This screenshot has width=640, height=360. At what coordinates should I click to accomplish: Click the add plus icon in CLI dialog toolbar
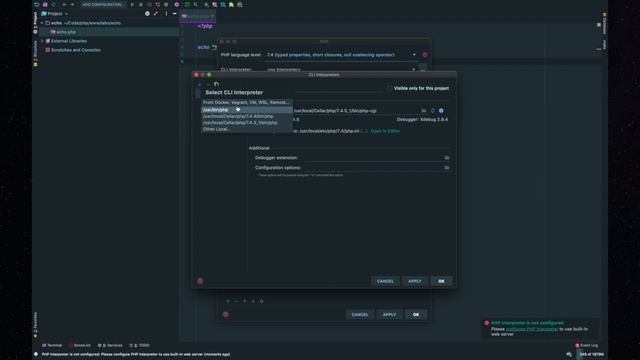tap(200, 84)
